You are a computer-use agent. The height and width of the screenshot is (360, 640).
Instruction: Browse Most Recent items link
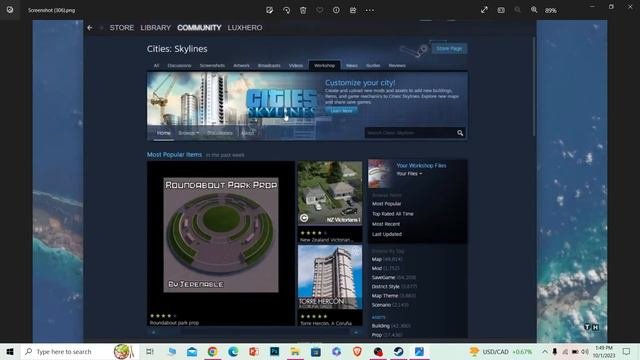[x=386, y=224]
